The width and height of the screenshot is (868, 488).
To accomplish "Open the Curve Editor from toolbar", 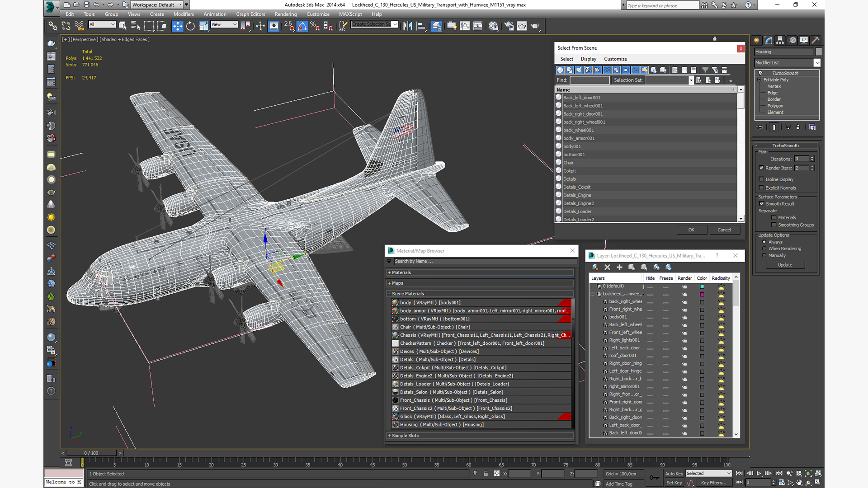I will (465, 26).
